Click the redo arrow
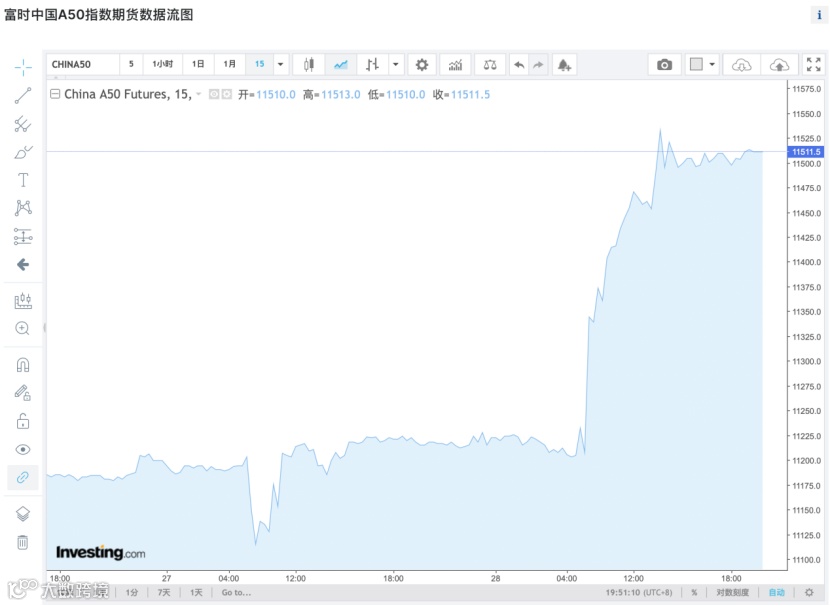830x606 pixels. pos(538,65)
